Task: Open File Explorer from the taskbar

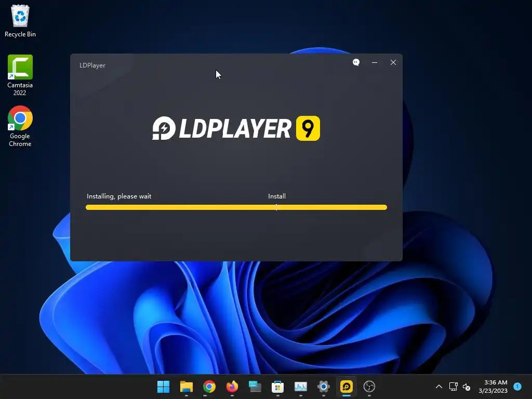Action: [x=187, y=387]
